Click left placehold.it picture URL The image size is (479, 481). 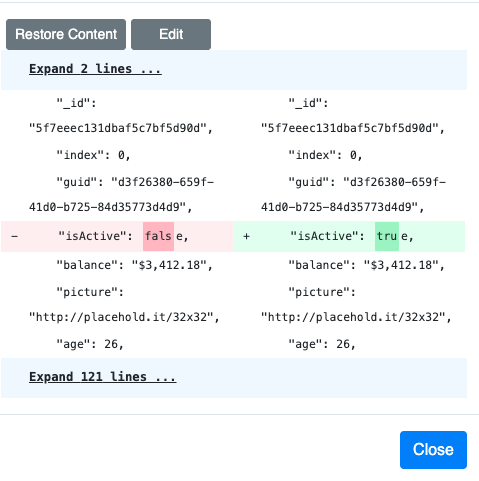[124, 317]
